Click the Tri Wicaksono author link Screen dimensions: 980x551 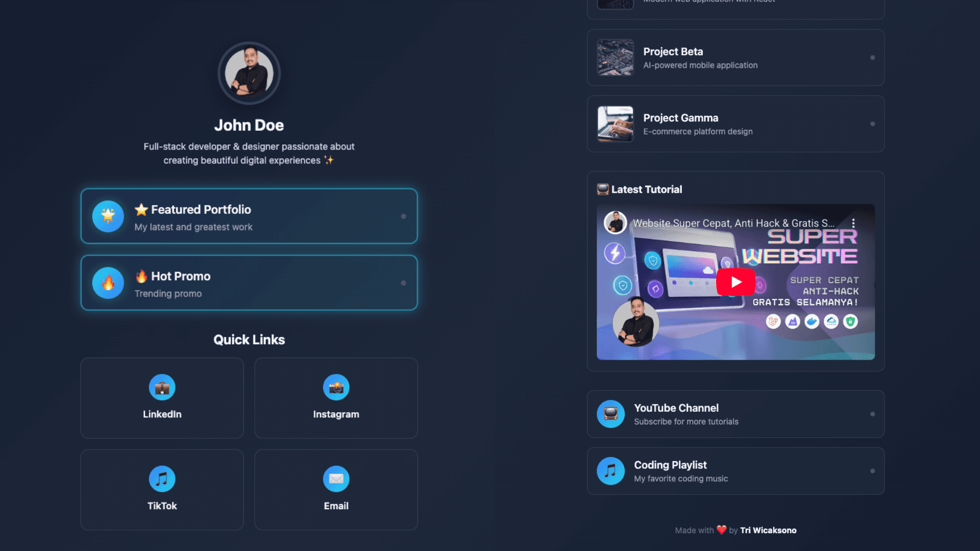[768, 530]
